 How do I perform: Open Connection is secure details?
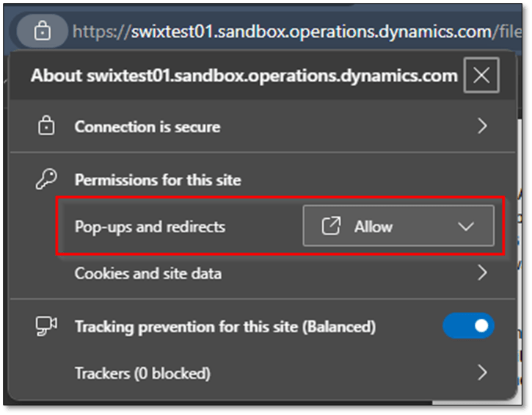(147, 126)
